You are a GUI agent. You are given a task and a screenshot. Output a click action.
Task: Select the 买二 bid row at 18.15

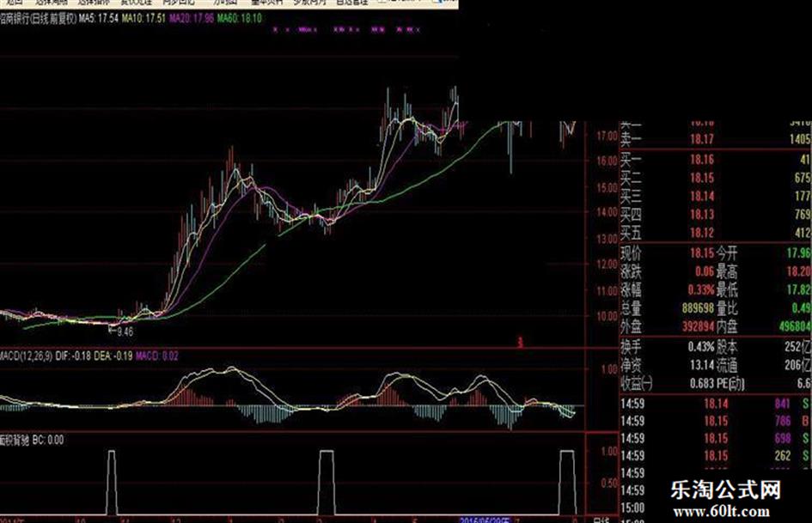[715, 178]
